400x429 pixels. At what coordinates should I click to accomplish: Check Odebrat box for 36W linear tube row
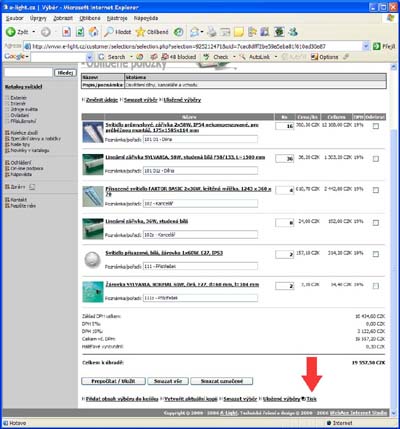pos(376,222)
